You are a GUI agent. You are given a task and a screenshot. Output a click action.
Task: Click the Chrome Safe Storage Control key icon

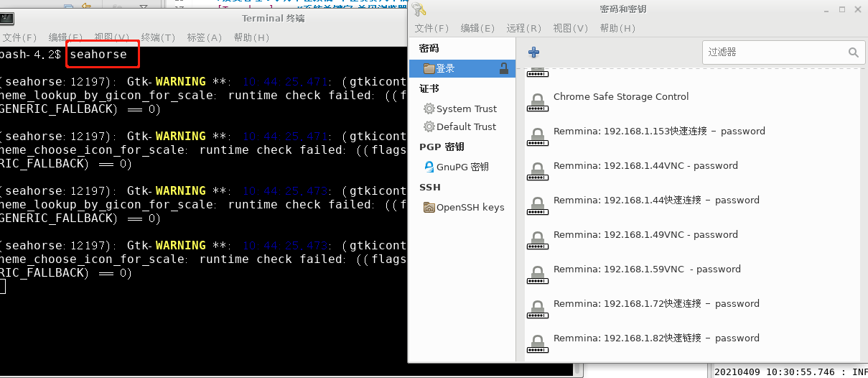pos(536,102)
